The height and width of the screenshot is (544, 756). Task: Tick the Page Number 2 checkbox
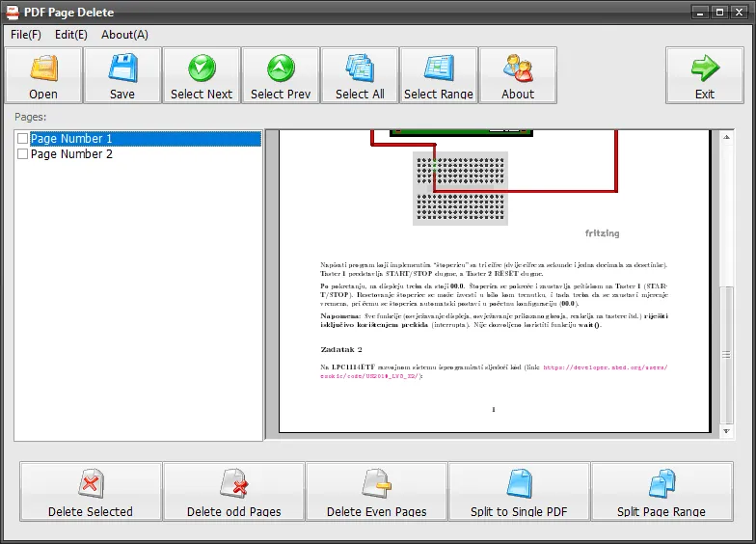pos(23,154)
